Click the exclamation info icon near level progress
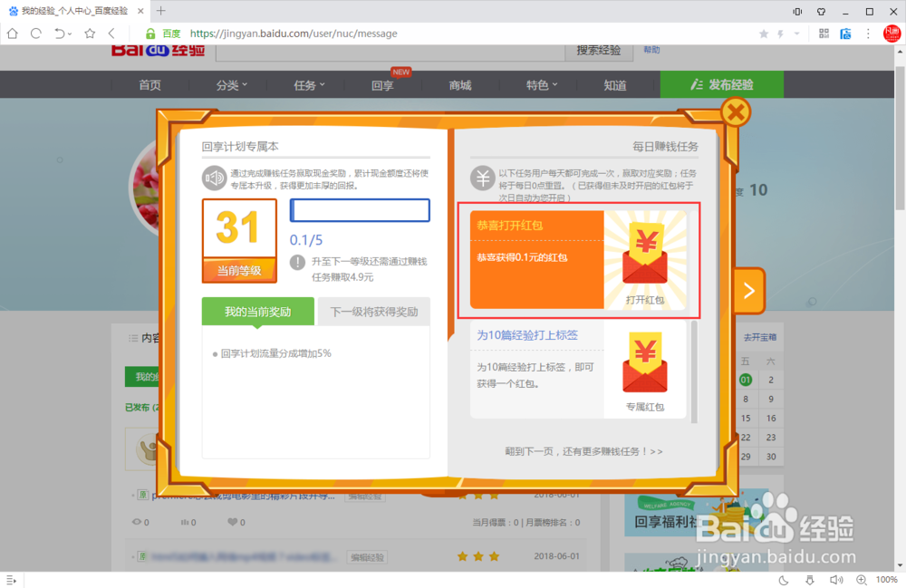 point(297,263)
